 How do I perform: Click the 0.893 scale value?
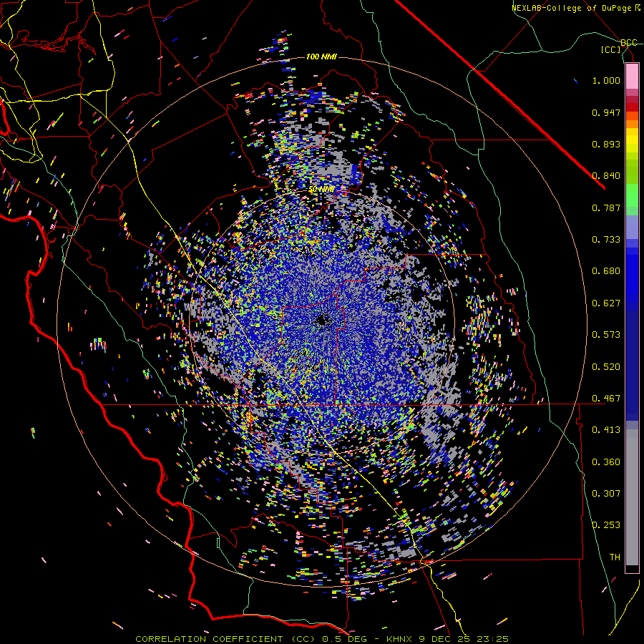(606, 144)
